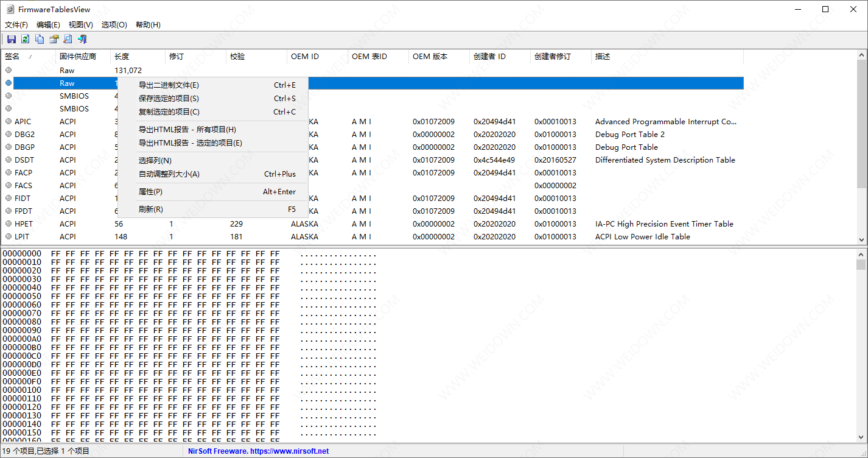The height and width of the screenshot is (458, 868).
Task: Select the DBGP signature row
Action: [24, 147]
